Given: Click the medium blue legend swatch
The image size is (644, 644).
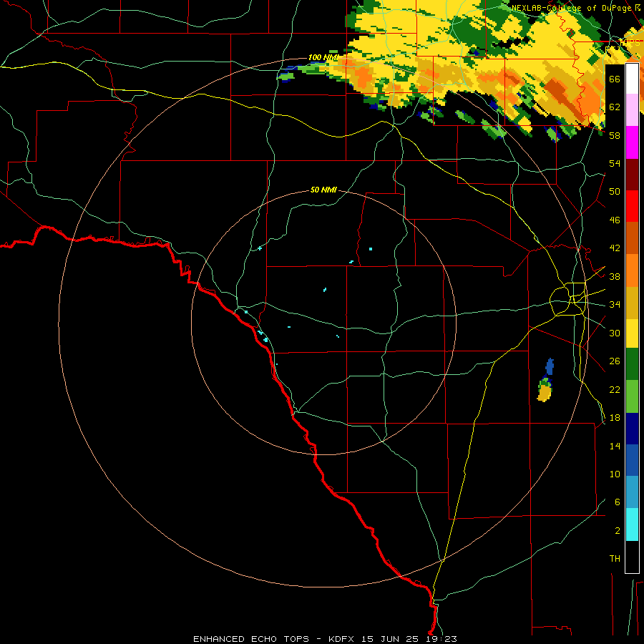Looking at the screenshot, I should click(632, 460).
